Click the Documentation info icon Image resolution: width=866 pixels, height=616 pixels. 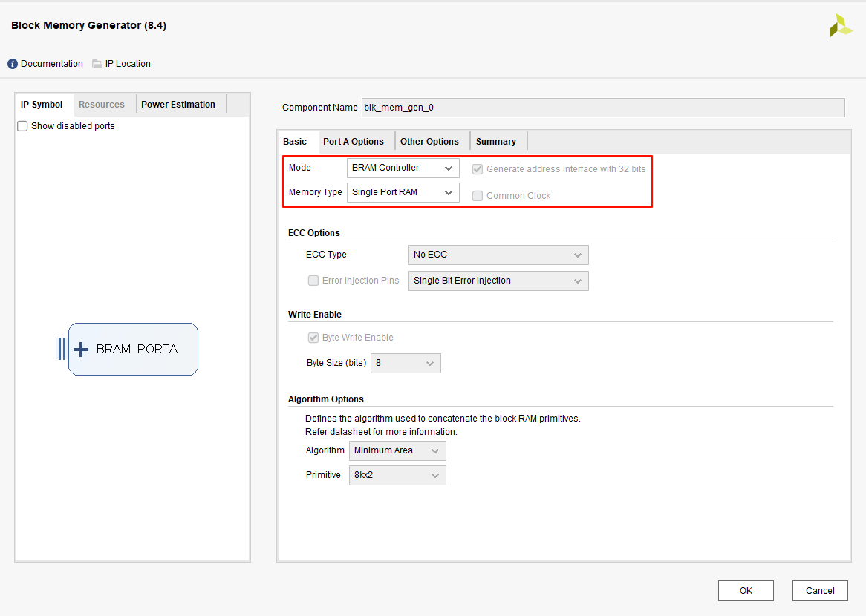13,64
